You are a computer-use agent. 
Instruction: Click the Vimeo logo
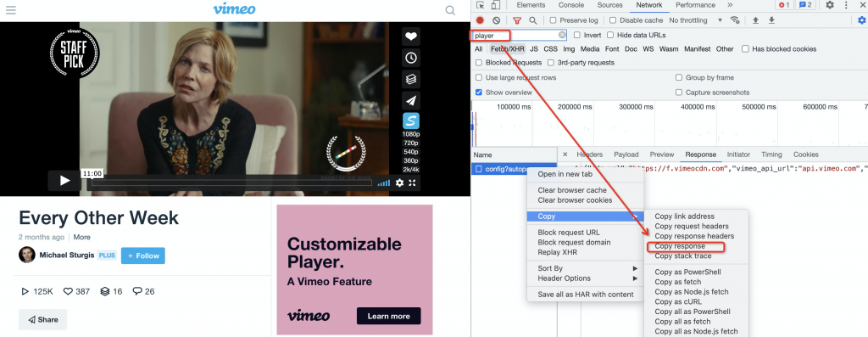click(234, 8)
